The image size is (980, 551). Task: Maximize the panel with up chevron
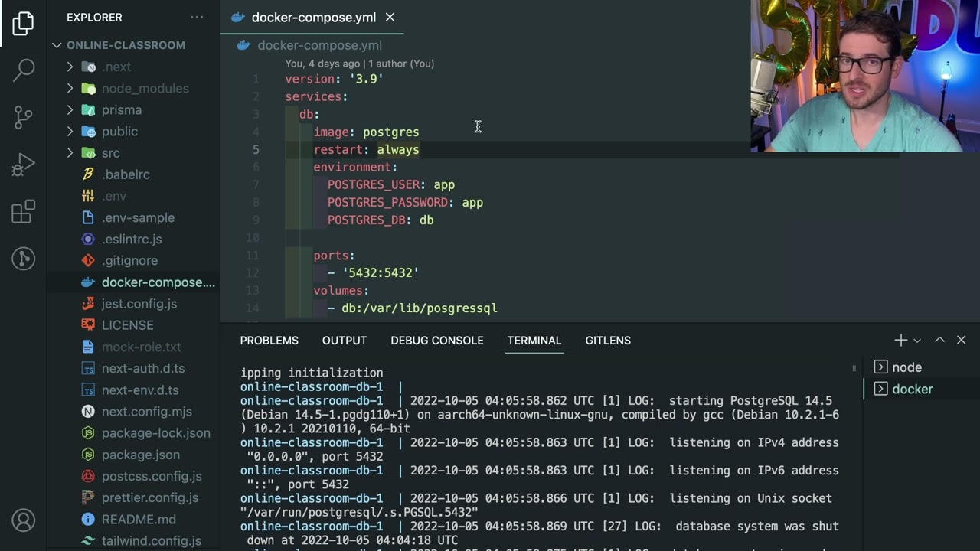[939, 340]
